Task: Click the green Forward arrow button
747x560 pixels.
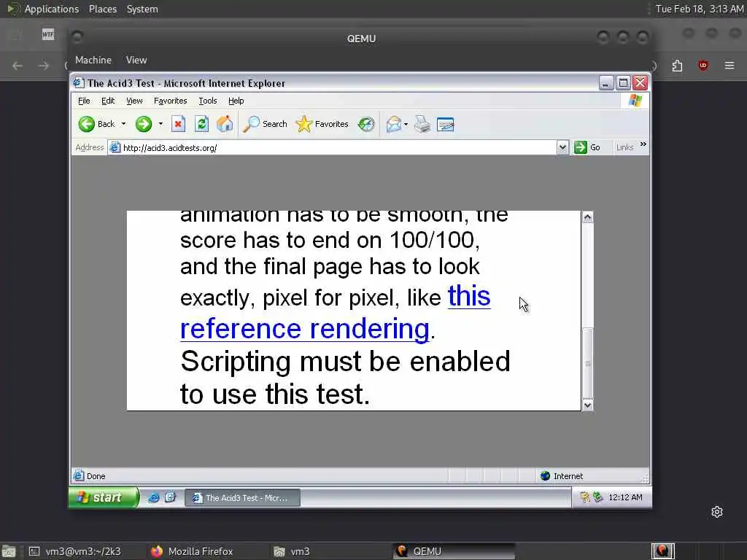Action: [x=144, y=124]
